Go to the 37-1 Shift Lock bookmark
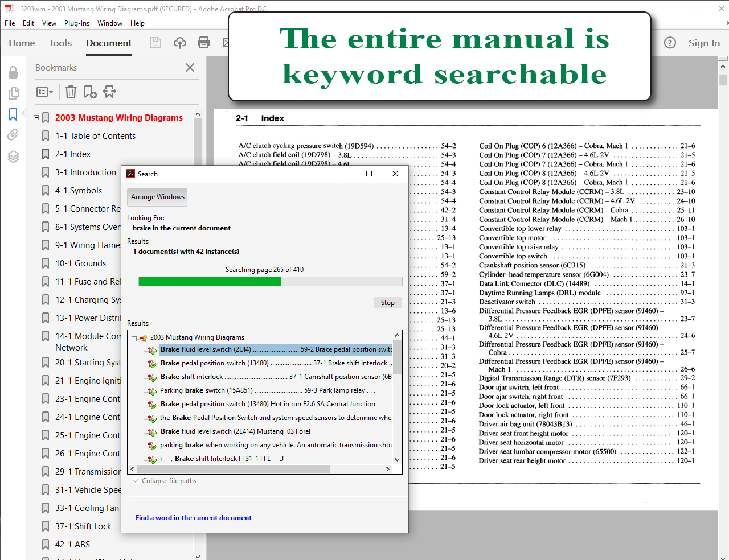The image size is (729, 560). tap(83, 526)
